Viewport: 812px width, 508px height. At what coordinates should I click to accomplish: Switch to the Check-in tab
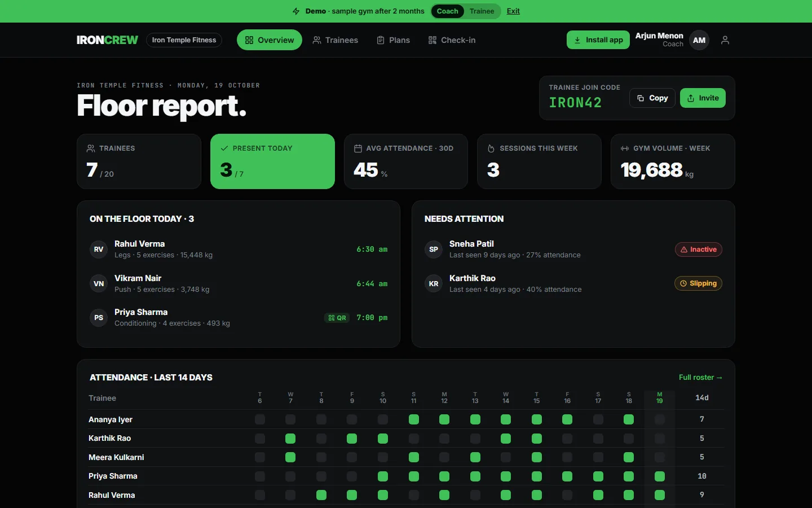(x=452, y=40)
